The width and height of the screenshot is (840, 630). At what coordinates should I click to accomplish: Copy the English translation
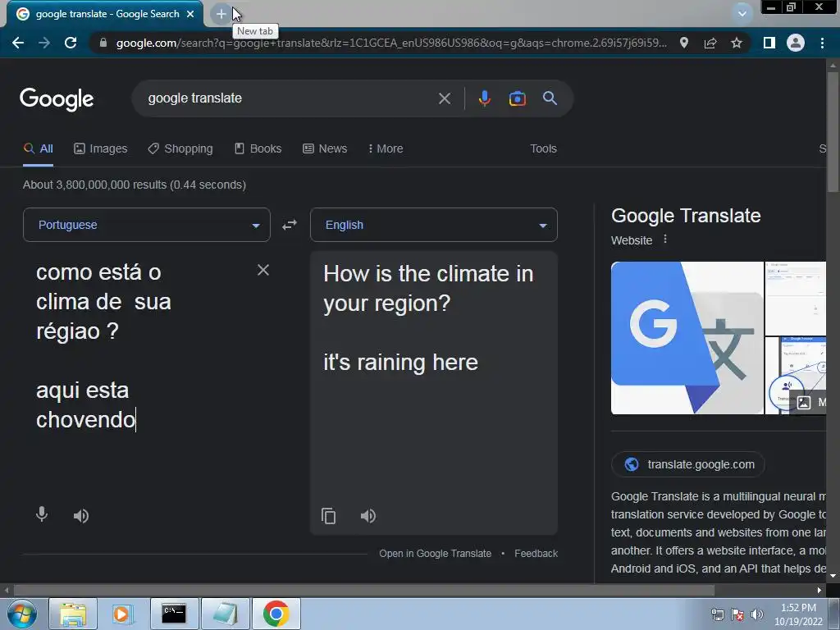(328, 516)
